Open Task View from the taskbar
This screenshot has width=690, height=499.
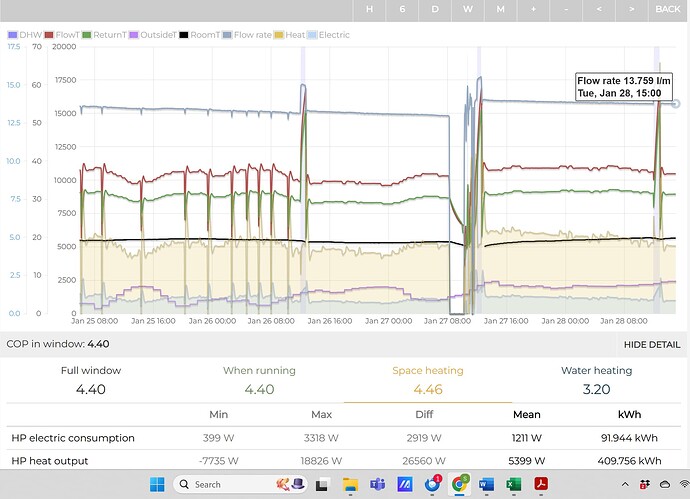coord(323,484)
